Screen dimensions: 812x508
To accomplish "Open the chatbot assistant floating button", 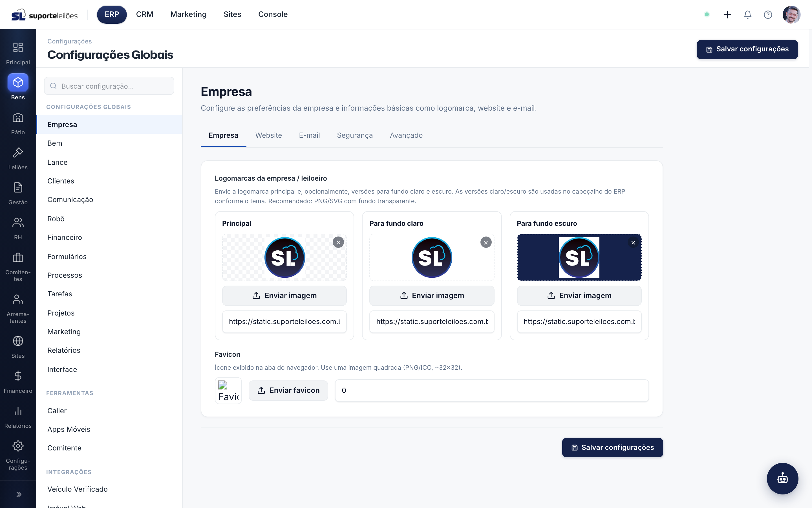I will [782, 478].
